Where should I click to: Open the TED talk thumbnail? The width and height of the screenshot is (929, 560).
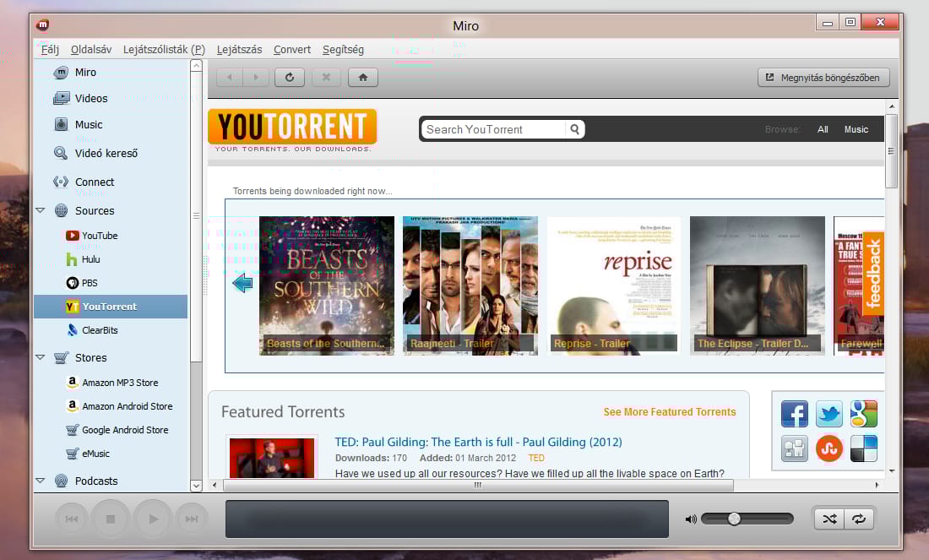272,458
